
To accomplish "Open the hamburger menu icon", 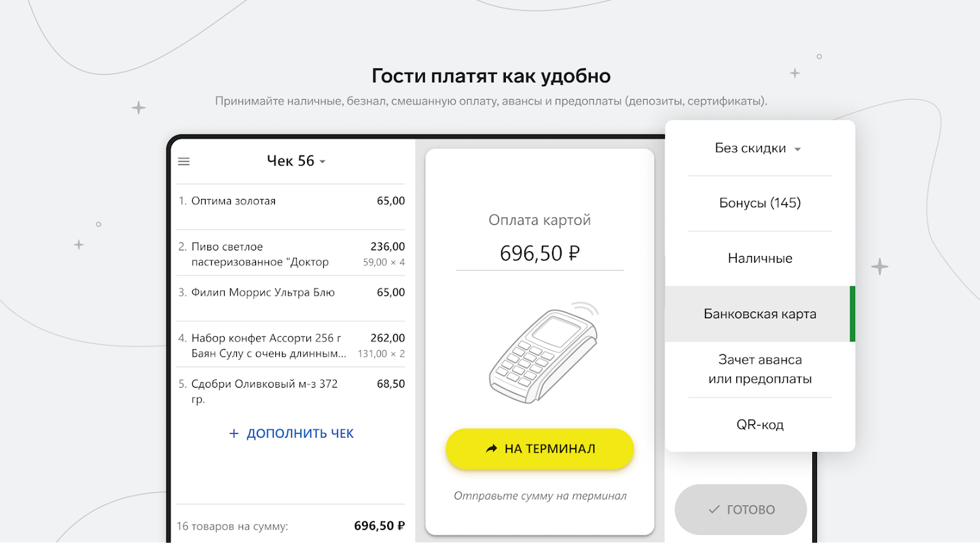I will point(183,162).
